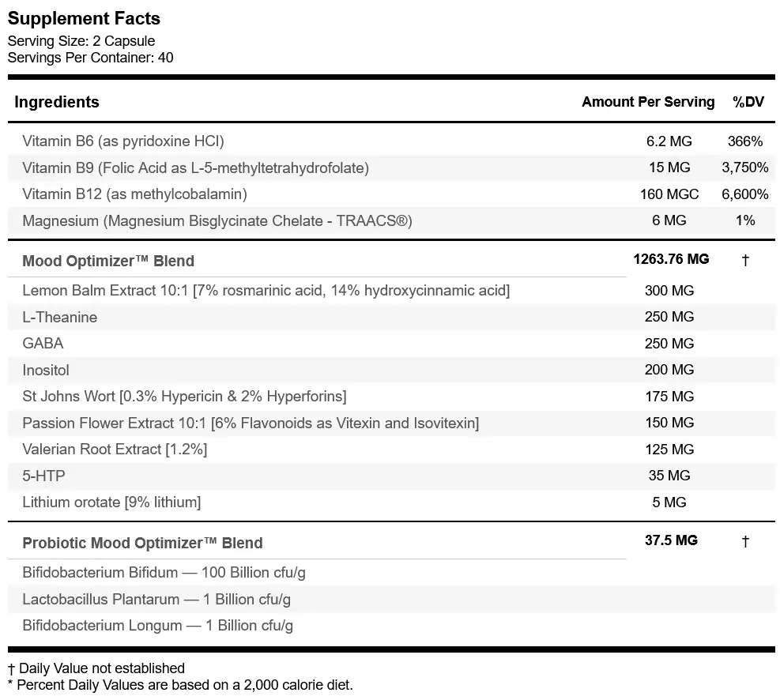Click the St Johns Wort ingredient row
The width and height of the screenshot is (780, 700).
(x=391, y=397)
